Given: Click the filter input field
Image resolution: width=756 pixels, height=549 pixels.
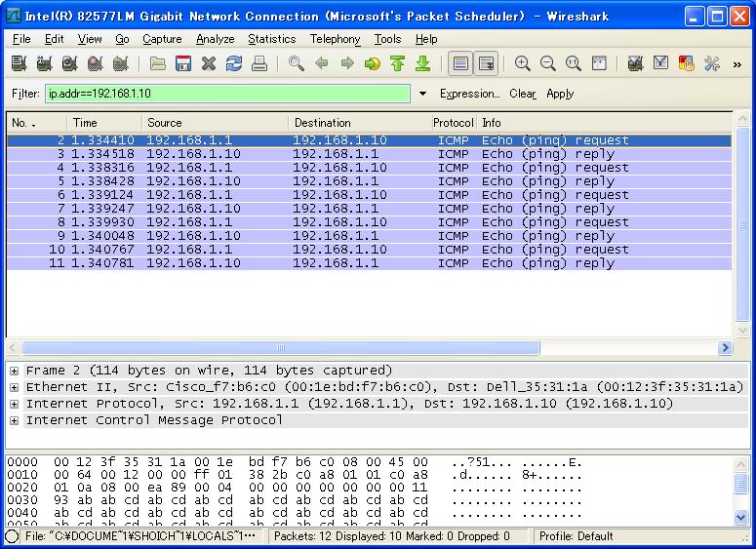Looking at the screenshot, I should tap(227, 94).
